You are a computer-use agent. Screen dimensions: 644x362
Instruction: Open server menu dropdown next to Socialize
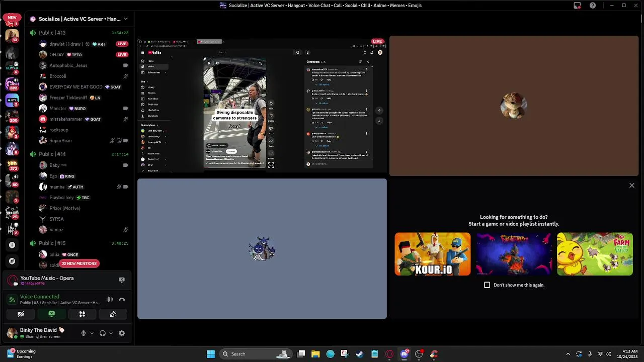[125, 19]
